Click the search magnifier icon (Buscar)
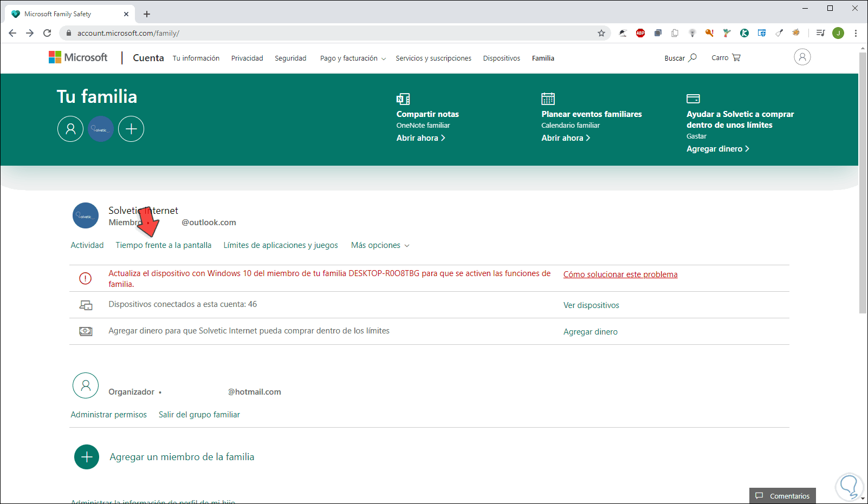868x504 pixels. [692, 57]
